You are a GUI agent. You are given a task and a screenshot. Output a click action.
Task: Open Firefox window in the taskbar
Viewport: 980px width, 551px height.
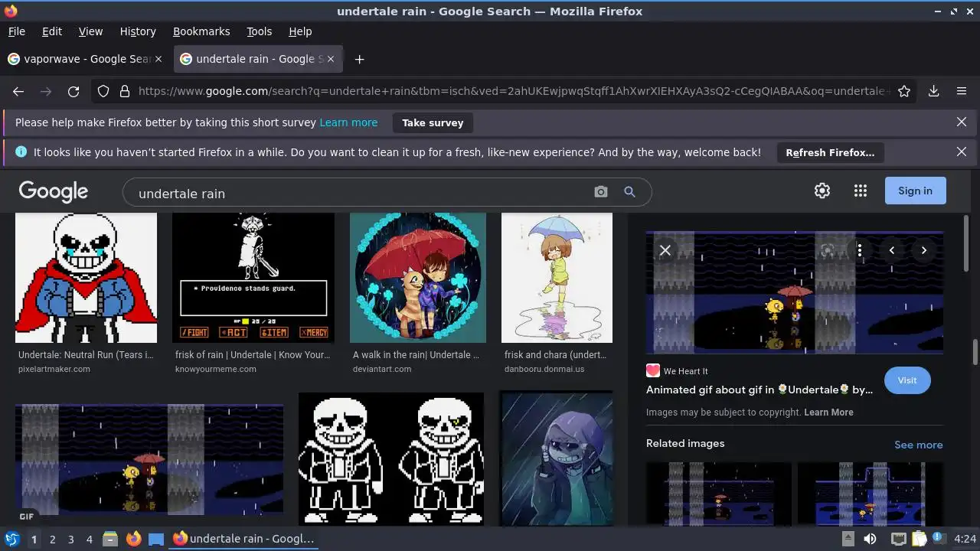[243, 539]
